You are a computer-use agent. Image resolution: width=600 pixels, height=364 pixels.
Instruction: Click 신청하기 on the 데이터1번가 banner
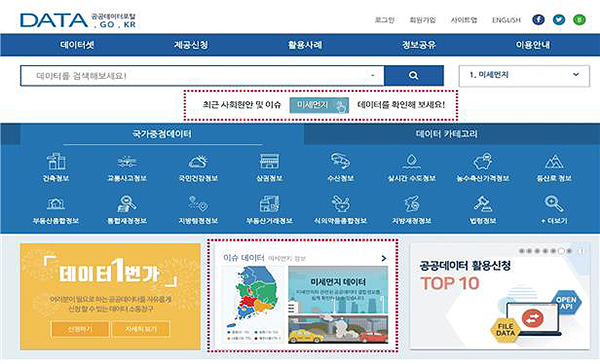coord(80,329)
